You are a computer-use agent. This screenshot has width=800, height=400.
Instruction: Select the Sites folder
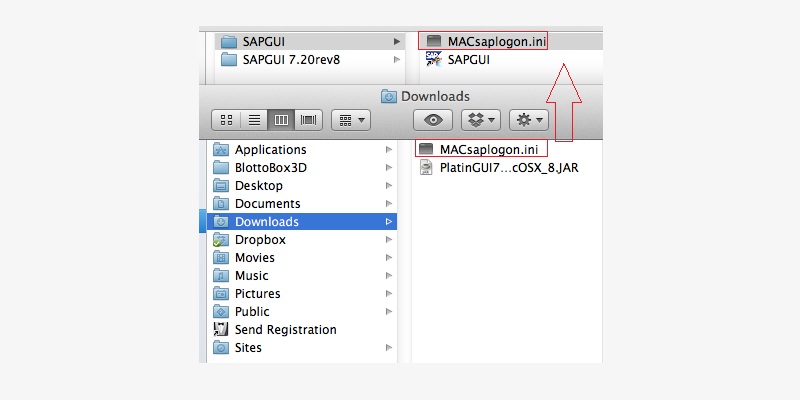tap(302, 347)
